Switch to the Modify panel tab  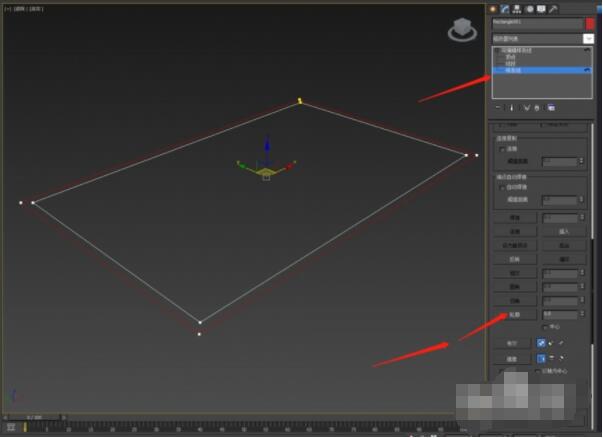(504, 8)
